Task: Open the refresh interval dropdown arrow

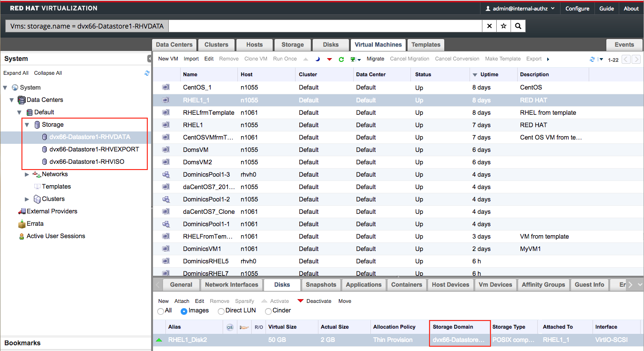Action: tap(601, 60)
